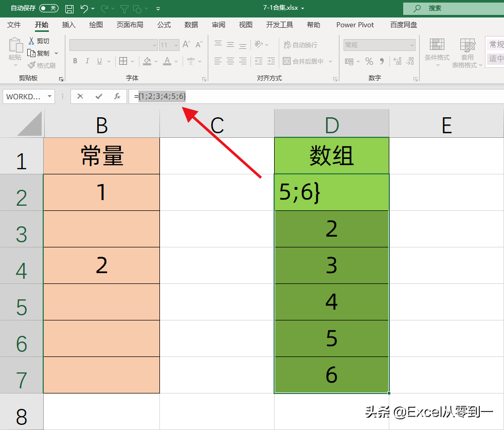This screenshot has width=504, height=430.
Task: Expand the 复制 dropdown arrow
Action: 56,53
